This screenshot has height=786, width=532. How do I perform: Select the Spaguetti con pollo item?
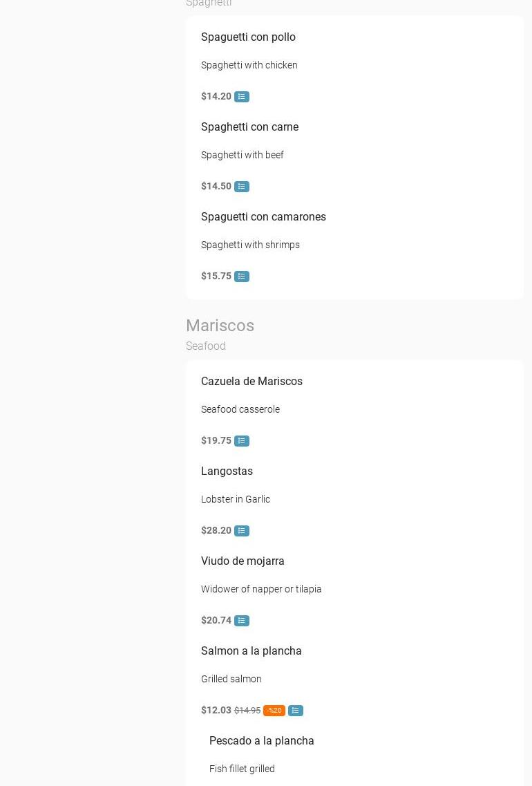tap(248, 37)
